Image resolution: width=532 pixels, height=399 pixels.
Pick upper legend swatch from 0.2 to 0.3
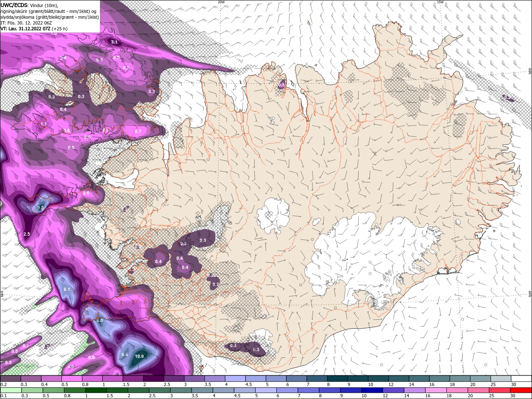click(10, 379)
